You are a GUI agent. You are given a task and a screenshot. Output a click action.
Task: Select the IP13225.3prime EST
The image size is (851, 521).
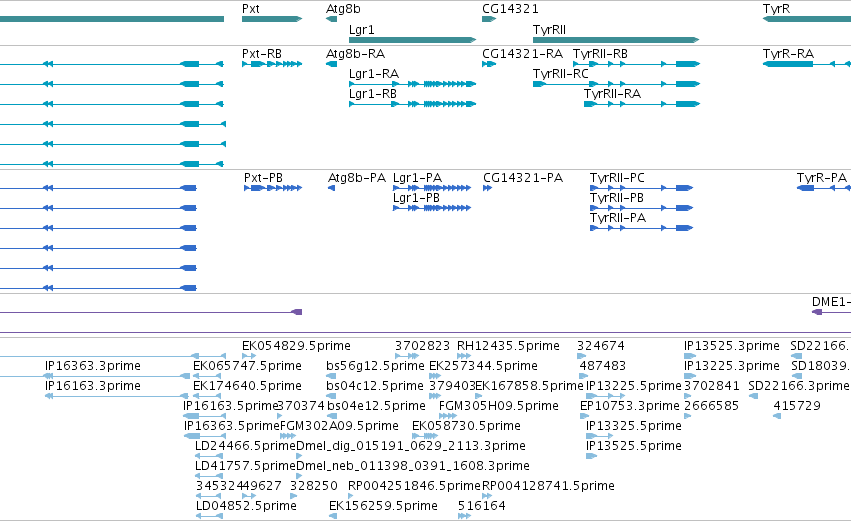tap(690, 376)
